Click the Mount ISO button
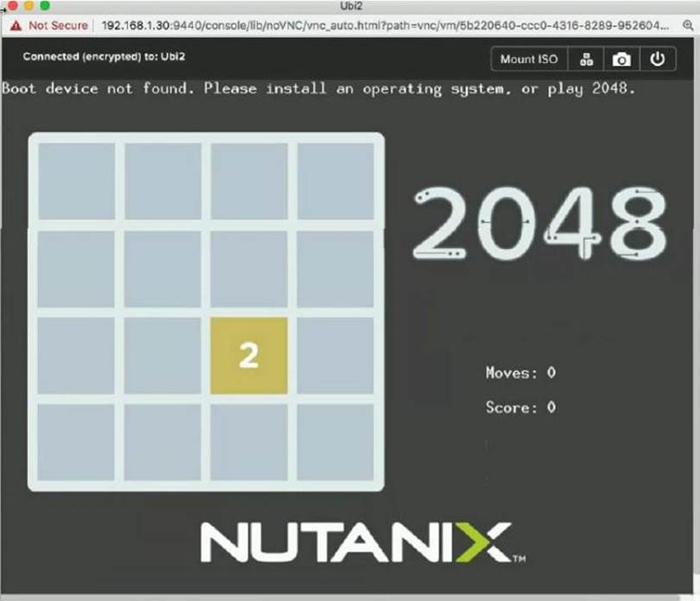 (x=529, y=60)
